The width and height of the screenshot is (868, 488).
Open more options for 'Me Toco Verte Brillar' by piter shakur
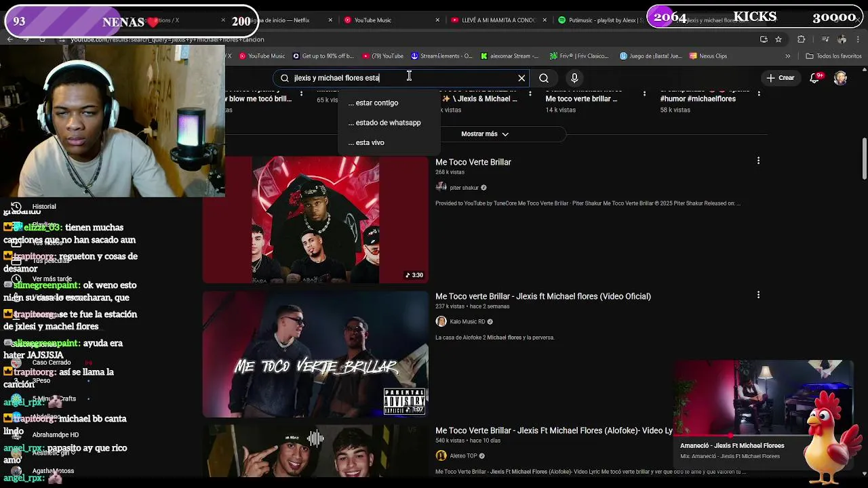[758, 161]
